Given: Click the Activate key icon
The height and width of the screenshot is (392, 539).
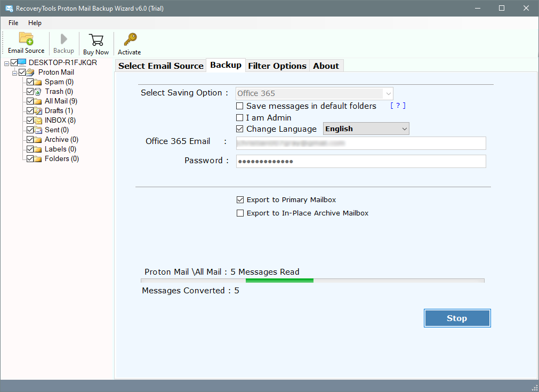Looking at the screenshot, I should click(x=130, y=39).
